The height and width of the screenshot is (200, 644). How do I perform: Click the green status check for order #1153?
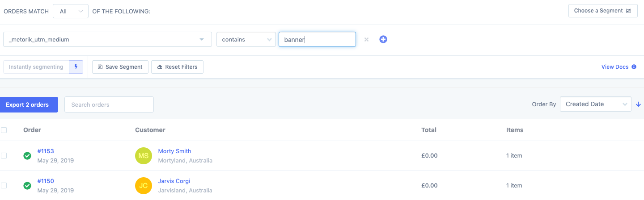[x=27, y=156]
